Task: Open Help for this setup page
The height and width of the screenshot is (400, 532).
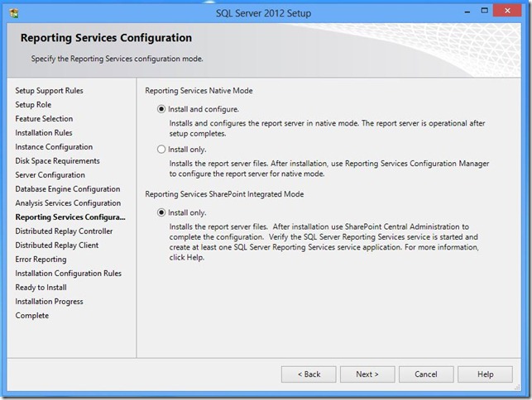Action: pos(485,374)
